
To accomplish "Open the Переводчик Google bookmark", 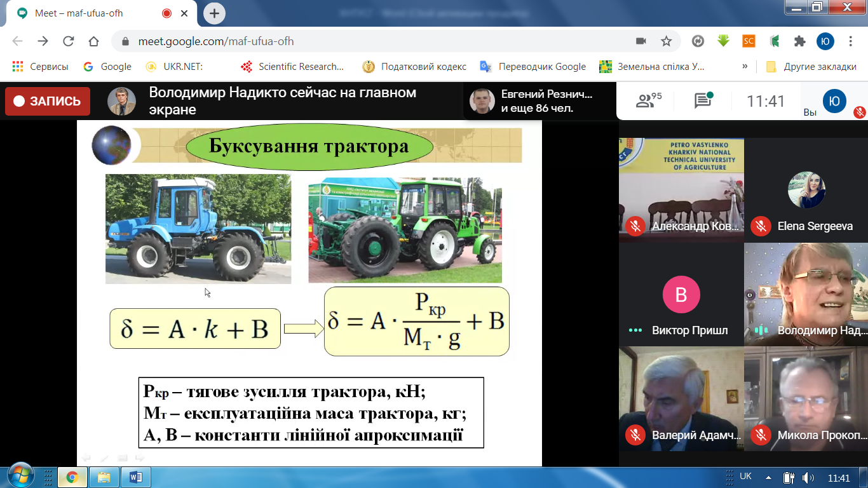I will [x=533, y=67].
